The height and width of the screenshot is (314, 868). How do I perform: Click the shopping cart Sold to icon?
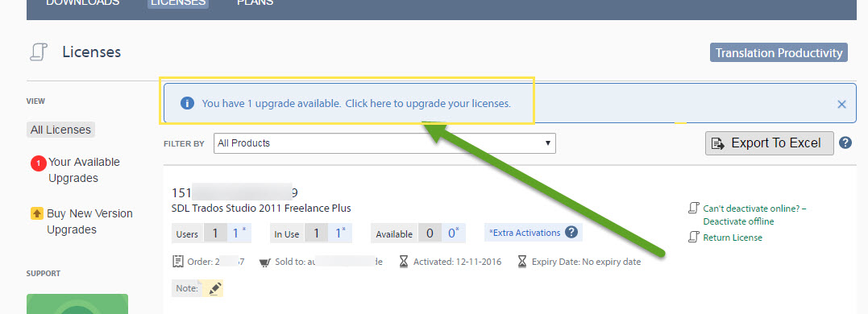(264, 262)
